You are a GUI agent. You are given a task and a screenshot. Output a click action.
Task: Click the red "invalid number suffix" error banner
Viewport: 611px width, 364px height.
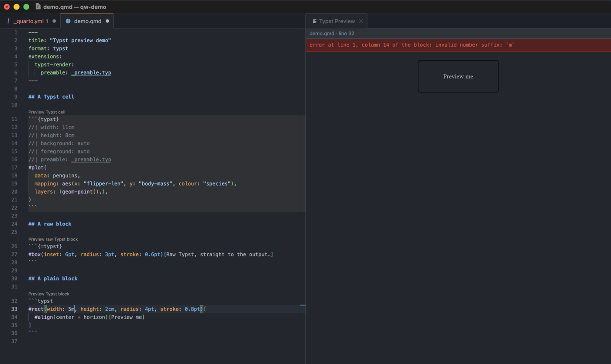(458, 45)
